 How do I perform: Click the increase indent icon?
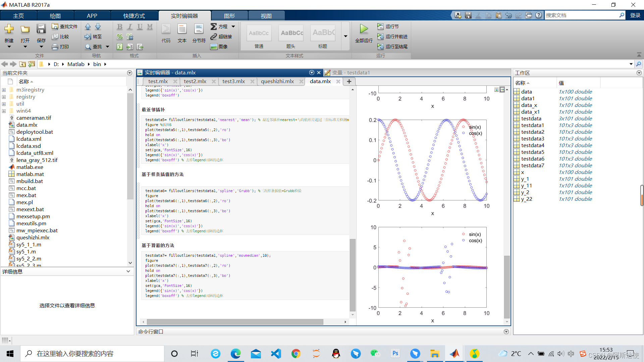click(x=130, y=47)
